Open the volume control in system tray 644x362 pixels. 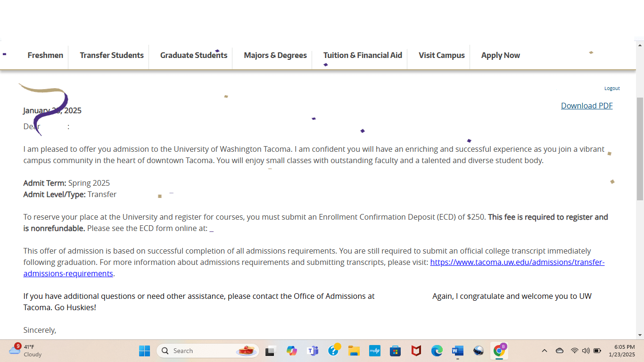(586, 351)
